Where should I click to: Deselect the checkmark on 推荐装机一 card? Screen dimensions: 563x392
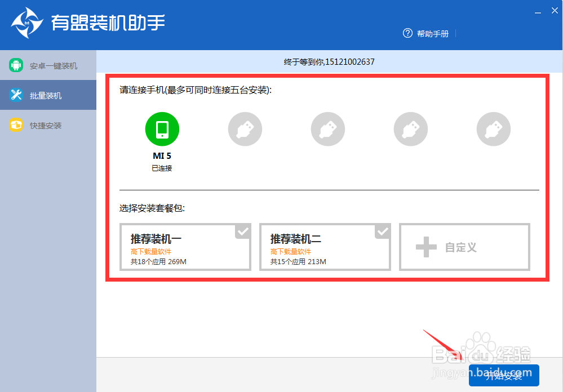coord(243,231)
